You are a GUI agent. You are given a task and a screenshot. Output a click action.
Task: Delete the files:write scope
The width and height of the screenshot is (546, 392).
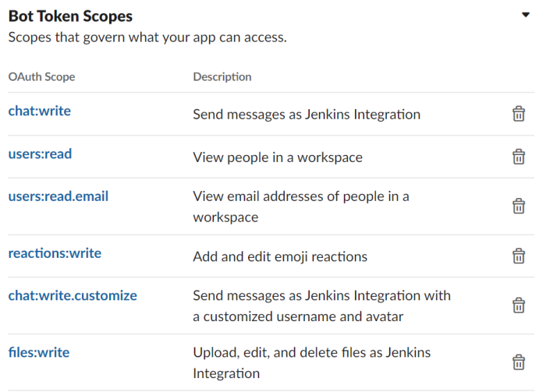point(519,362)
